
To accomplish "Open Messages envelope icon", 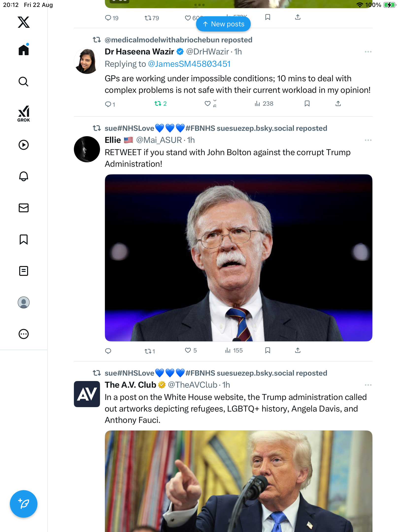I will (24, 208).
